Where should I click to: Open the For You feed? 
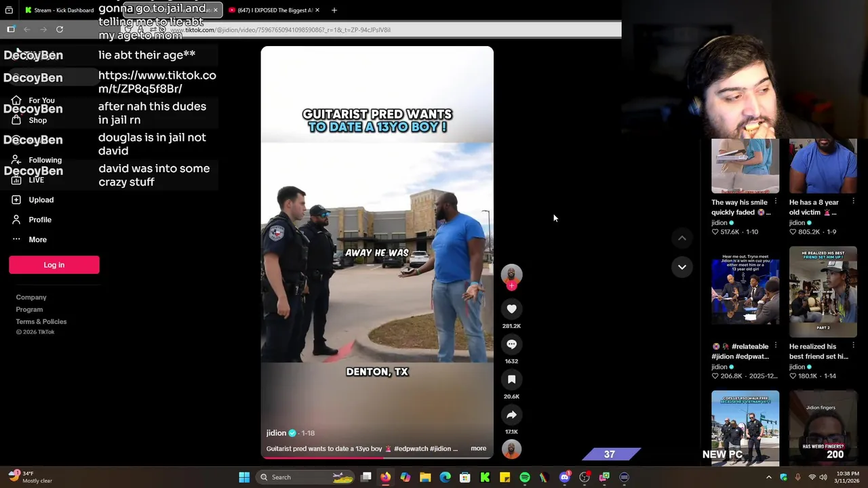41,100
